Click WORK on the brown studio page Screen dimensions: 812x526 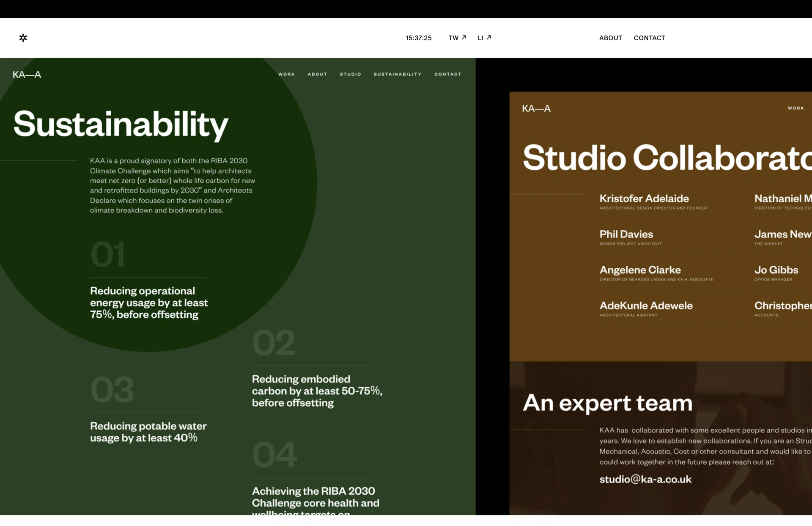click(x=796, y=108)
